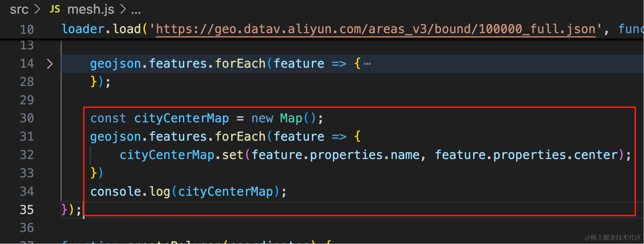The image size is (644, 244).
Task: Open the geo.datav.aliyun.com JSON URL link
Action: [376, 29]
